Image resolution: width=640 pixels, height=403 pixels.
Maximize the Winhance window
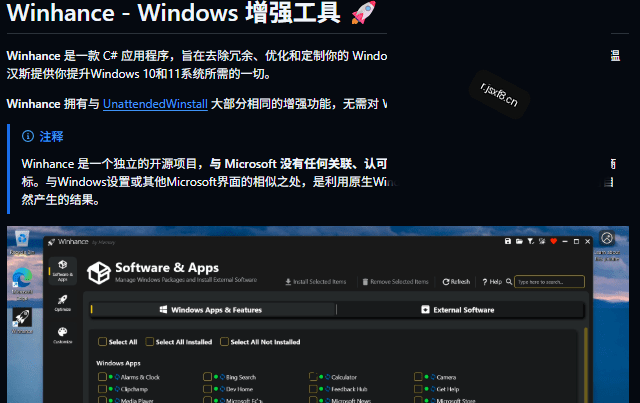(576, 241)
